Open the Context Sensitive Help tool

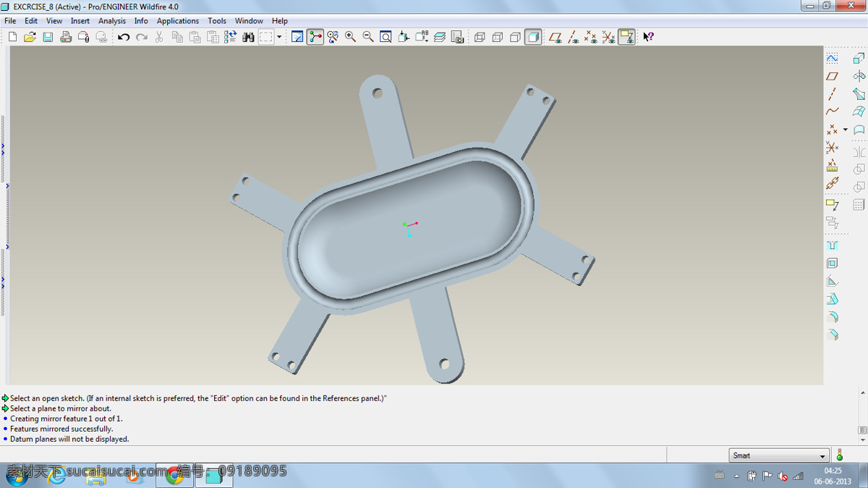648,37
